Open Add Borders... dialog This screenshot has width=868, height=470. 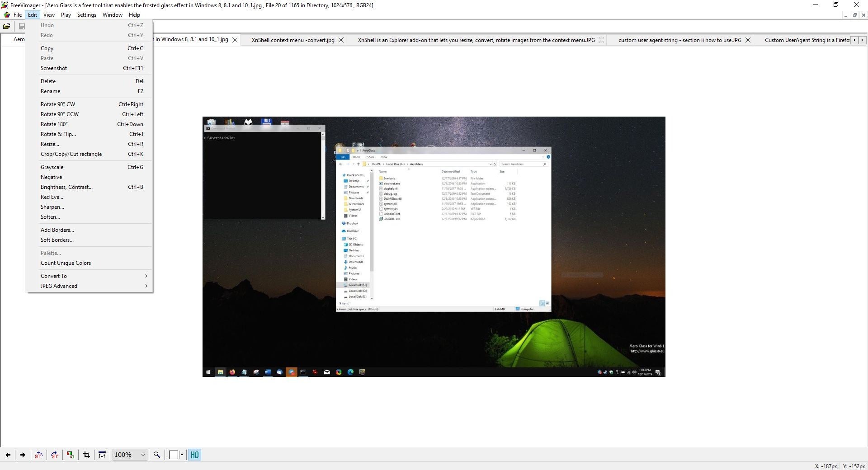(90, 230)
